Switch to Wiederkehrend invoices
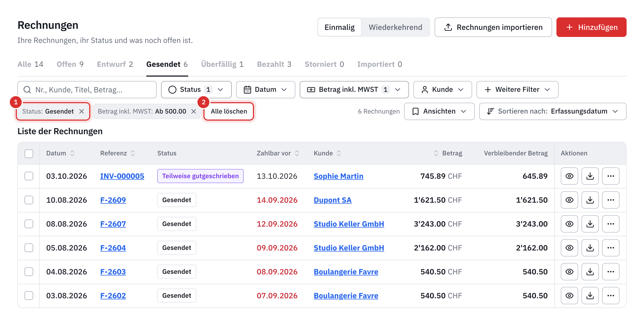 point(395,27)
